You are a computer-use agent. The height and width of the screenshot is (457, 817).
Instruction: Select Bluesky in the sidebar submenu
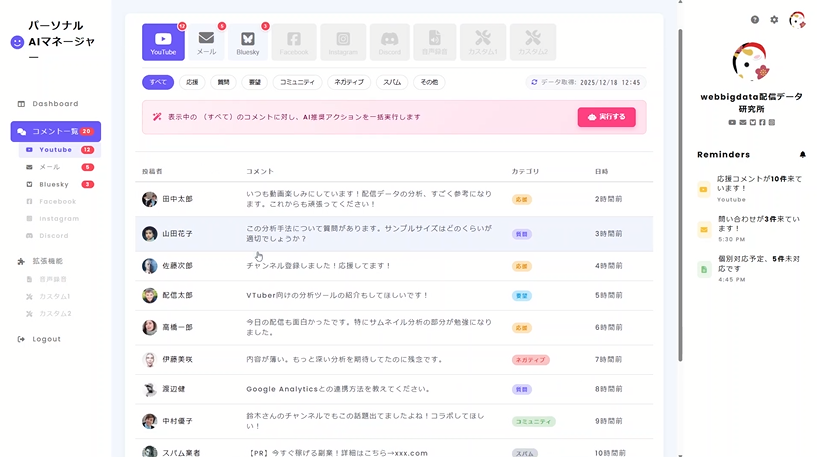coord(54,184)
